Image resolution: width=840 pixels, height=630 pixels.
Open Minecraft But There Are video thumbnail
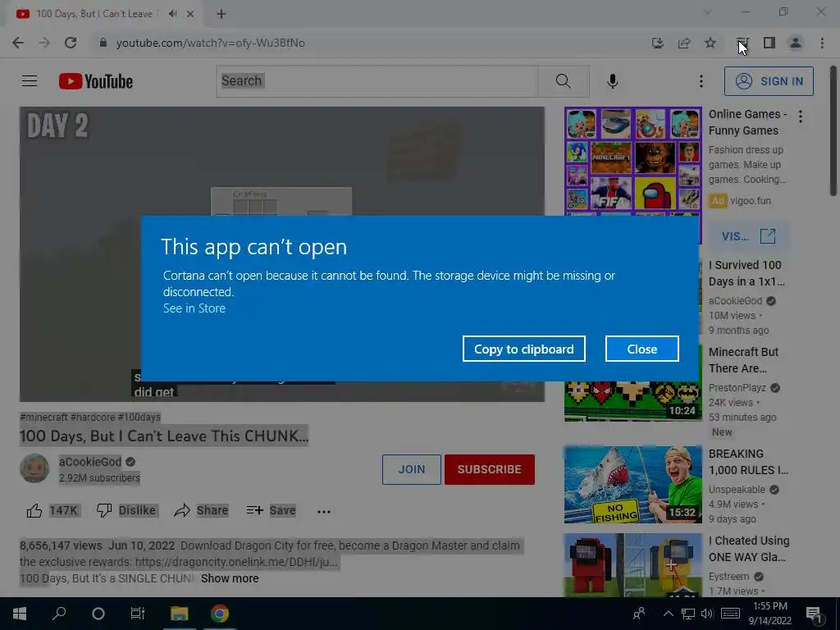632,401
